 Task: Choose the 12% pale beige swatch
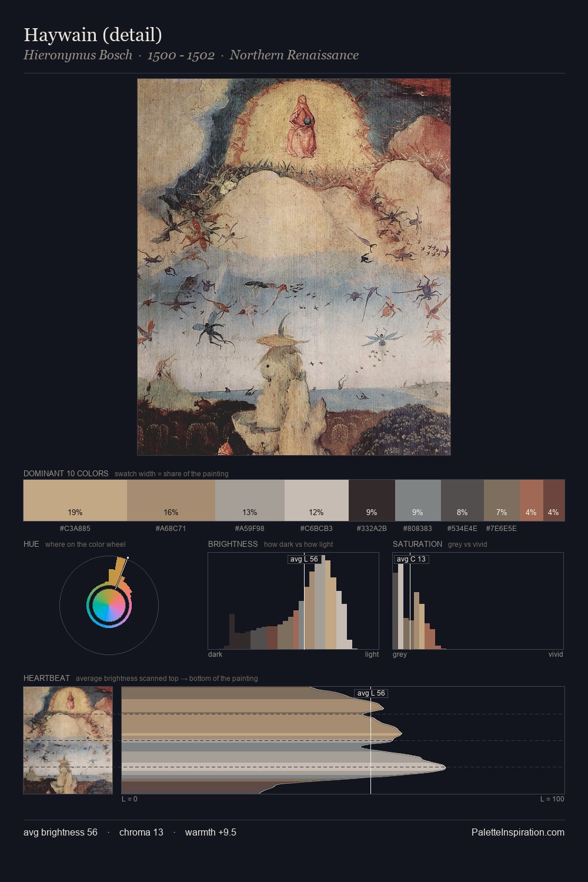click(x=316, y=500)
